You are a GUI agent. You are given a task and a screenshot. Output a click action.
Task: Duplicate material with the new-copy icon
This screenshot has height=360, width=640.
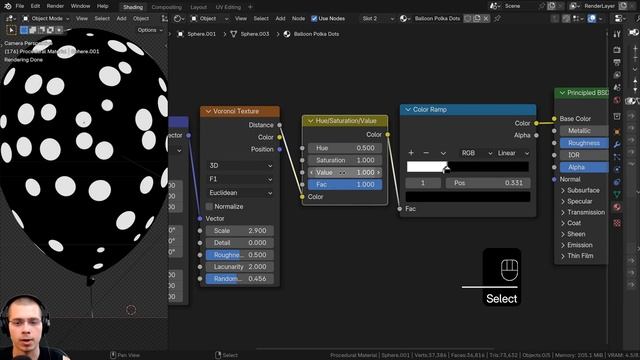(x=477, y=18)
